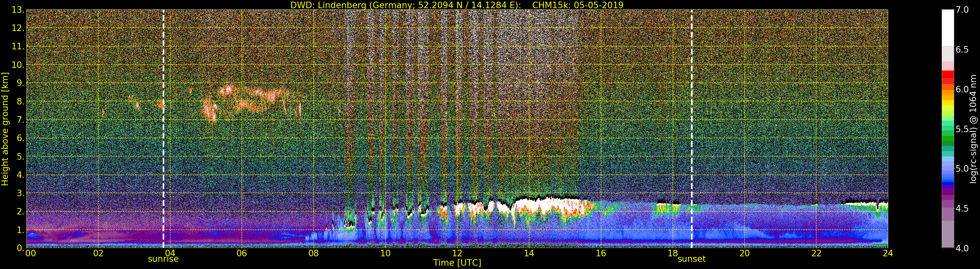This screenshot has width=980, height=269.
Task: Click the colorbar tick label '7.0'
Action: coord(962,10)
